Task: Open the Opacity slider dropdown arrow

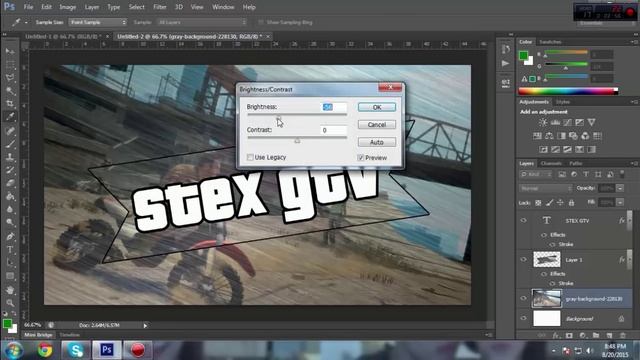Action: [x=620, y=188]
